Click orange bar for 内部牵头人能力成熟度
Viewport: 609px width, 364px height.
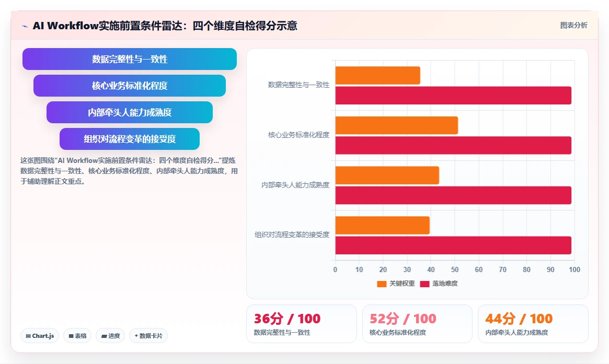(x=387, y=175)
